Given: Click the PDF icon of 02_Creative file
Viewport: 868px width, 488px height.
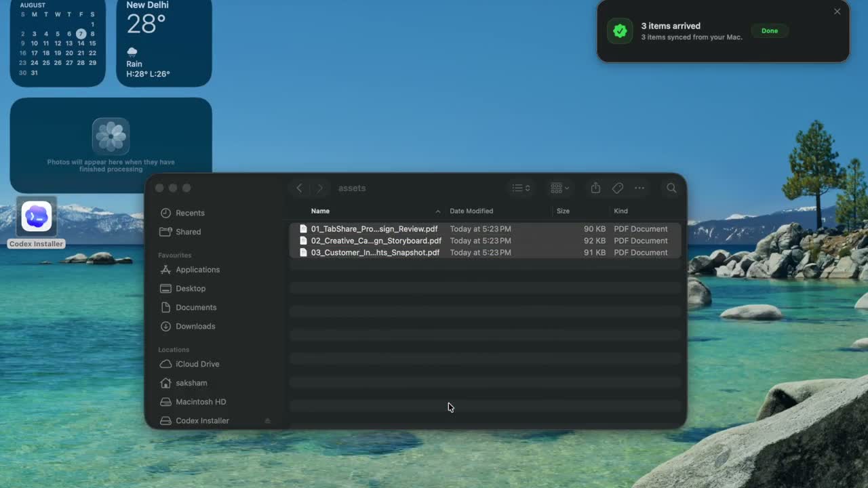Looking at the screenshot, I should [x=303, y=241].
